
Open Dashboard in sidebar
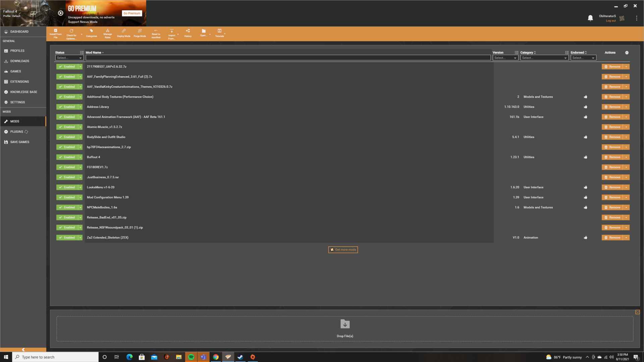tap(23, 32)
